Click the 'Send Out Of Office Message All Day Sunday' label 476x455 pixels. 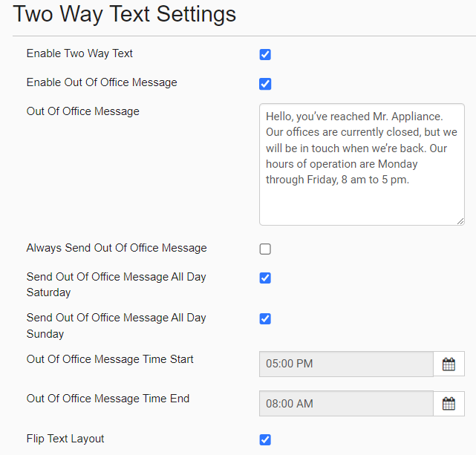point(116,325)
